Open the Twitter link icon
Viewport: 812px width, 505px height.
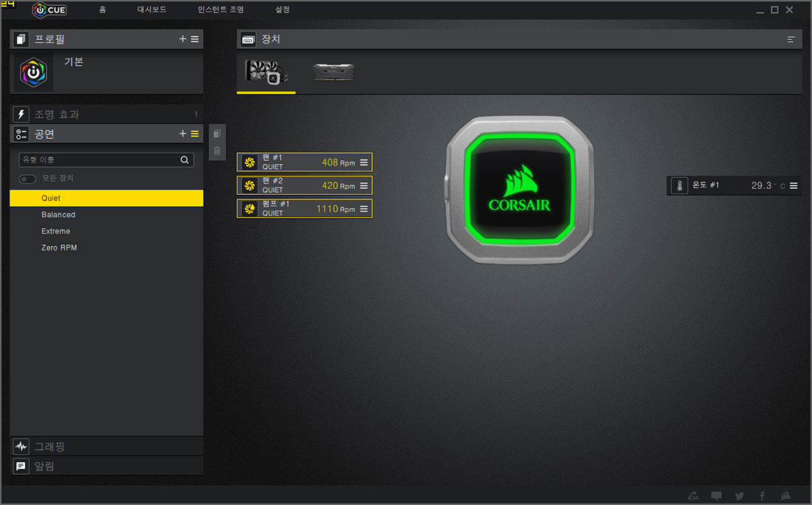[740, 495]
